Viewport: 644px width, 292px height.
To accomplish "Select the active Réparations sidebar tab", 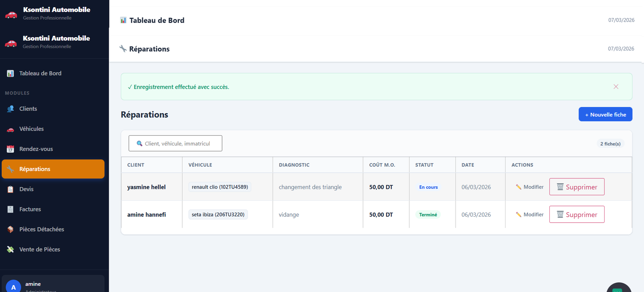I will coord(53,169).
